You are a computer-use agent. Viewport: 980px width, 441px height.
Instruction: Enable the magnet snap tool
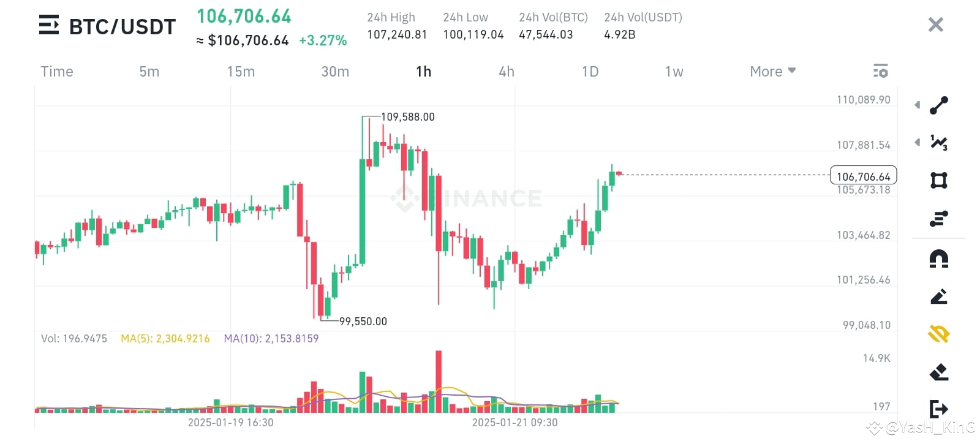(x=938, y=258)
